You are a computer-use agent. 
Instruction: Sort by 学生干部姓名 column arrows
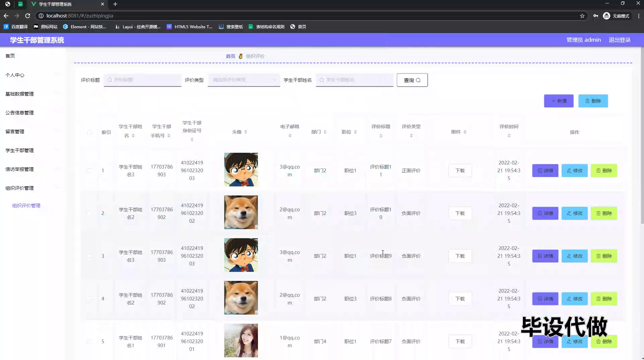click(x=133, y=136)
